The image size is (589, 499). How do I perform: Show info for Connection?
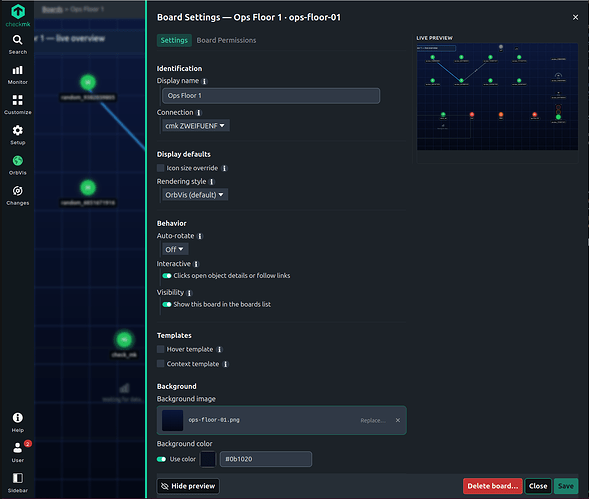199,113
